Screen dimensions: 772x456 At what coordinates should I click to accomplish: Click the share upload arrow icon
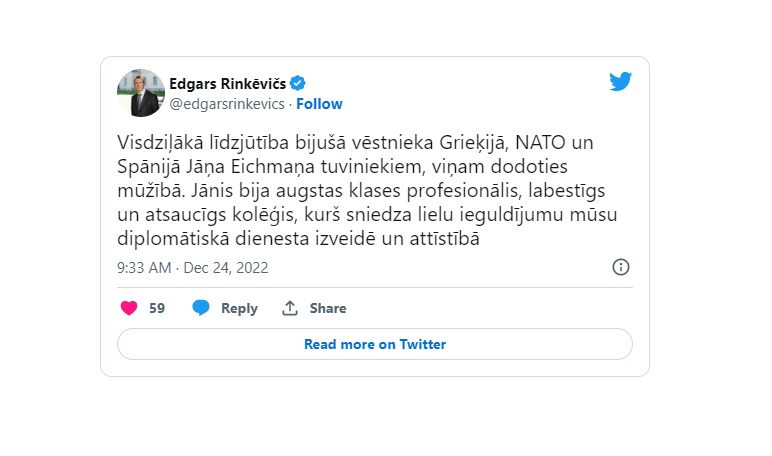[x=290, y=308]
